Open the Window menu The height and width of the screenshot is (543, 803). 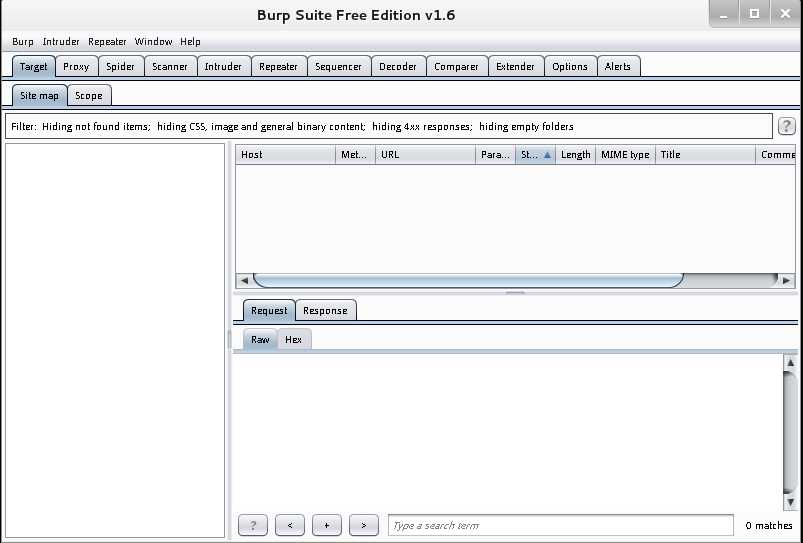tap(153, 41)
